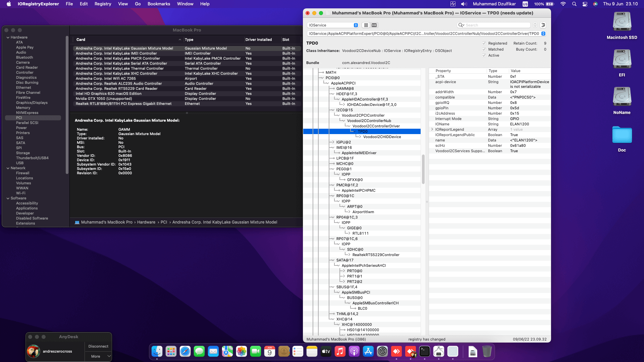Open Wi-Fi status in the menu bar

click(563, 4)
